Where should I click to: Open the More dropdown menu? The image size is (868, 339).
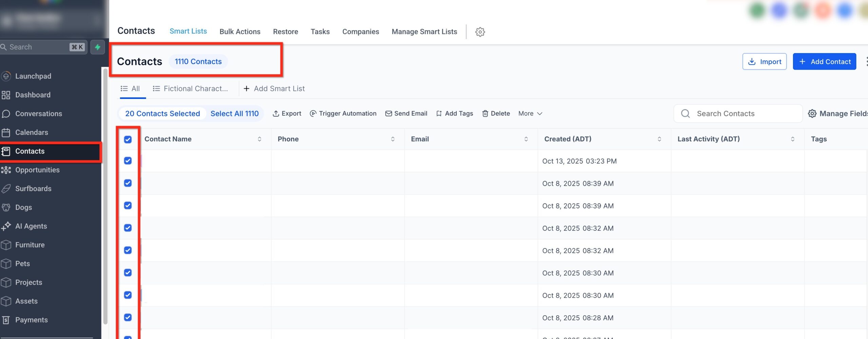[x=530, y=113]
